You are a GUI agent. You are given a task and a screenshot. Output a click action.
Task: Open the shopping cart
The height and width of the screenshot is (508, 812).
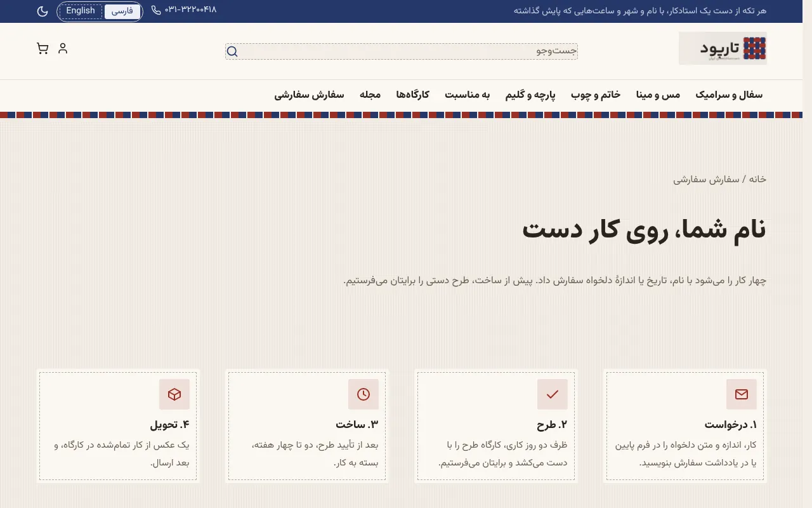43,48
